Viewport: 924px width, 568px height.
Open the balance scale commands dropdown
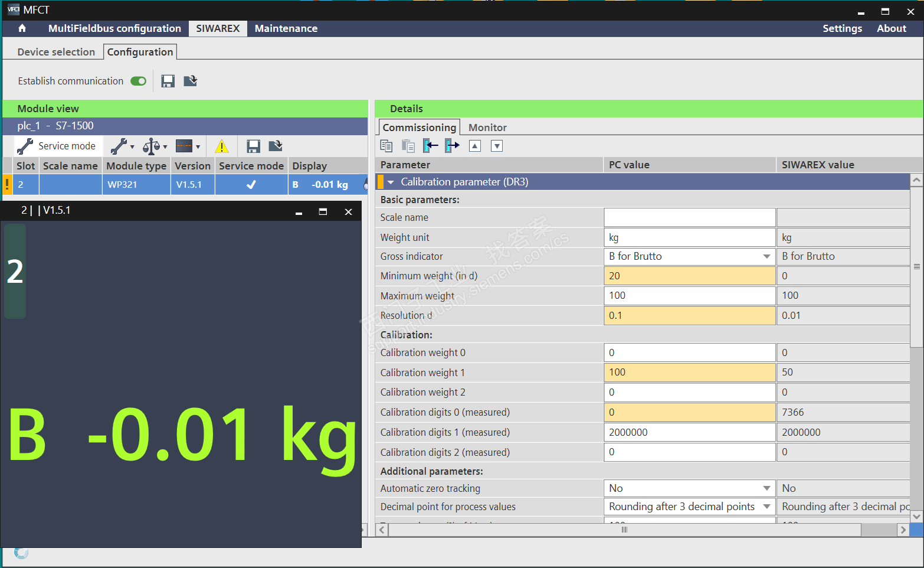[x=155, y=146]
